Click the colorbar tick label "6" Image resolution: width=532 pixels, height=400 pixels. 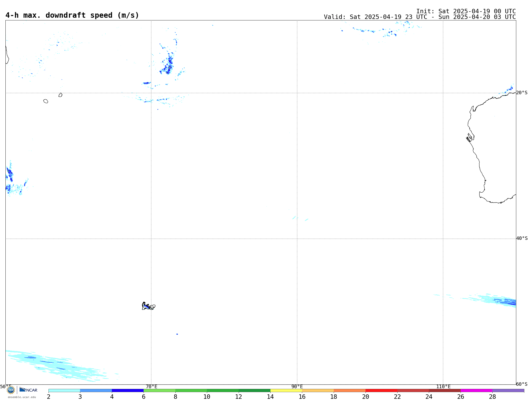(x=144, y=397)
